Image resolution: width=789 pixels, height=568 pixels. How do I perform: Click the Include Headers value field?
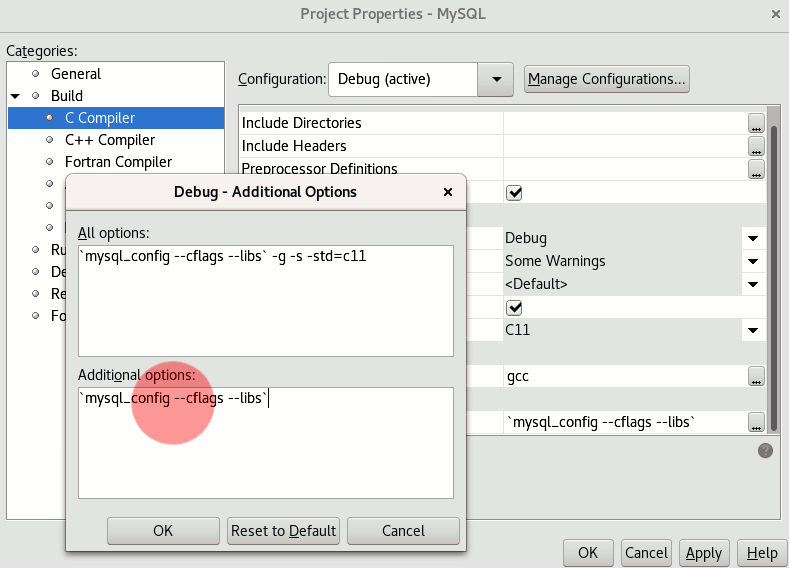pyautogui.click(x=625, y=146)
